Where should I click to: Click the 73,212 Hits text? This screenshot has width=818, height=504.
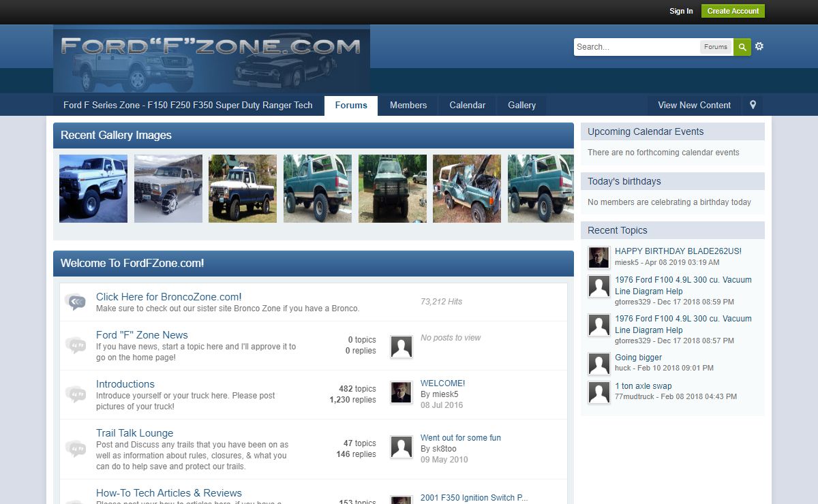(441, 302)
